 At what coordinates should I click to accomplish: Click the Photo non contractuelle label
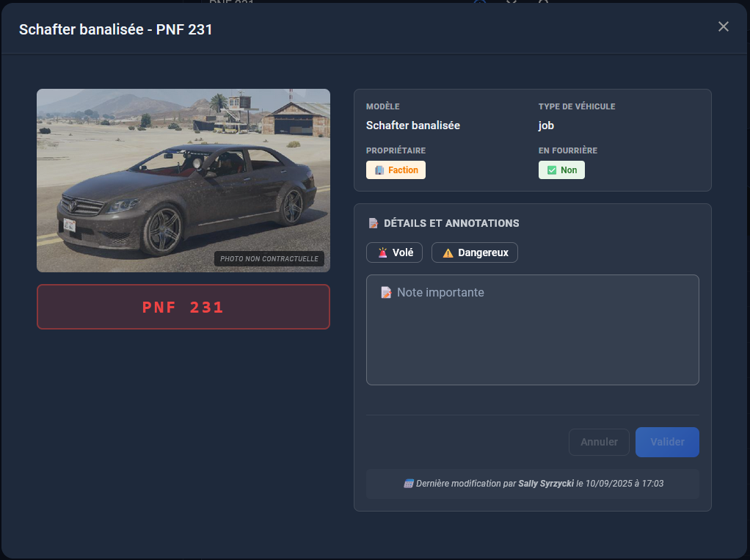pos(269,259)
